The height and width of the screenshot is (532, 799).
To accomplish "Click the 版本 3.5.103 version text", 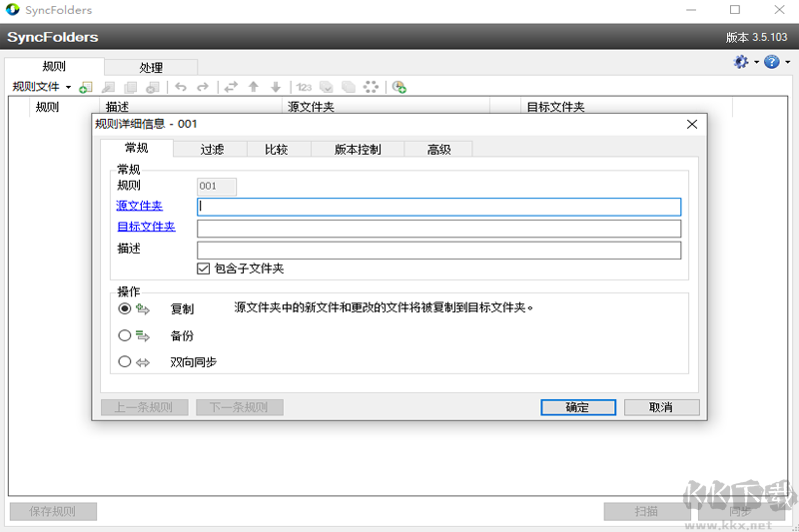I will 757,37.
